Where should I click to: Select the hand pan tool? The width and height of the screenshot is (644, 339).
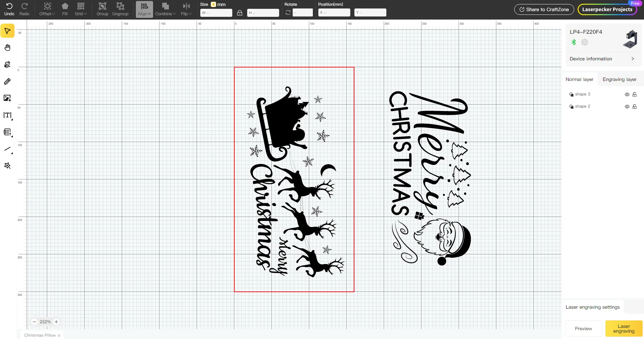7,48
